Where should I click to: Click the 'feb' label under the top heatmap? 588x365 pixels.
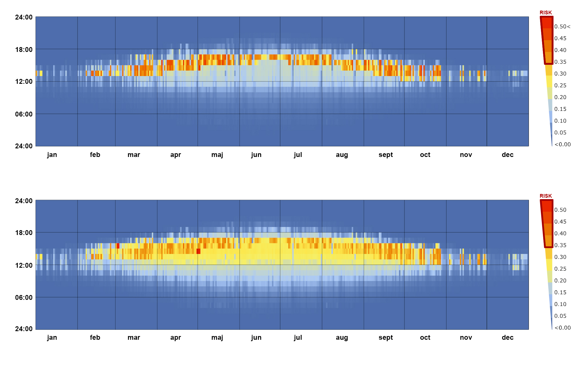pyautogui.click(x=95, y=155)
